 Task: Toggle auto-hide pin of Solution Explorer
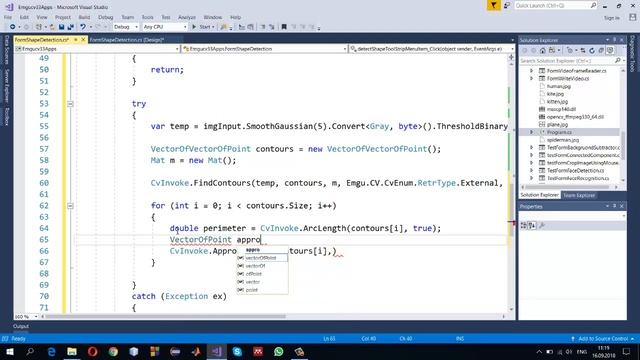pyautogui.click(x=614, y=40)
